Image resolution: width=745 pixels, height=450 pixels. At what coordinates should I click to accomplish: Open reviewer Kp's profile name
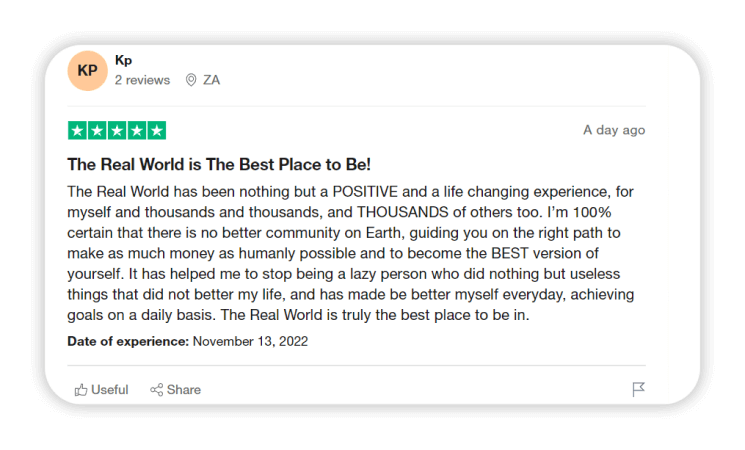(x=123, y=60)
